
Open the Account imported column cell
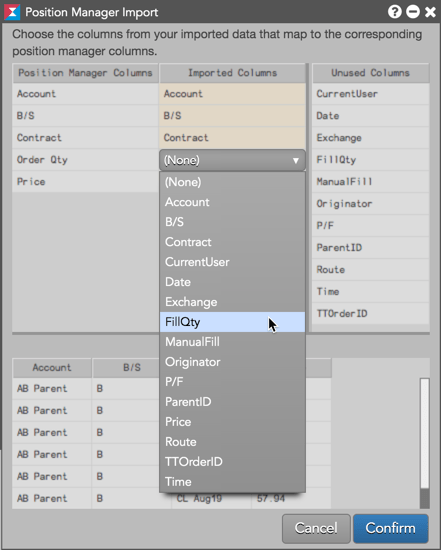click(232, 94)
